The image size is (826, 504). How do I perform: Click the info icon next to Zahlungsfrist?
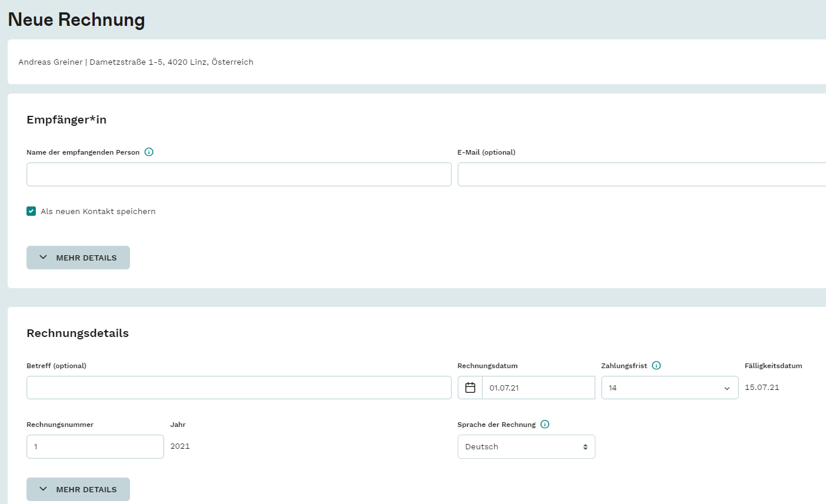pyautogui.click(x=657, y=365)
